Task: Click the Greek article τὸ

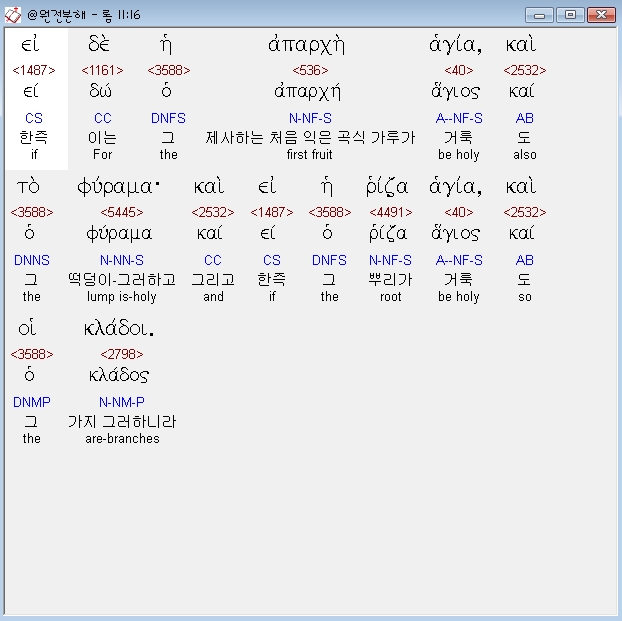Action: [28, 186]
